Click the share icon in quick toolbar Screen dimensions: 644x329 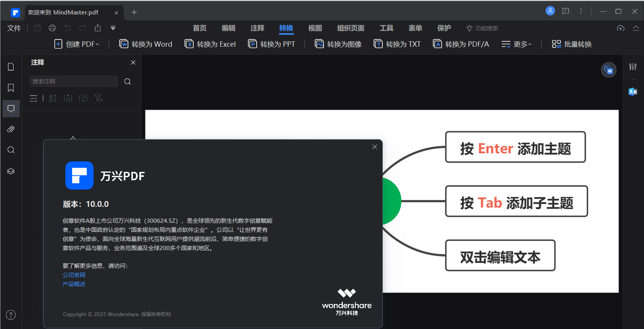tap(98, 28)
